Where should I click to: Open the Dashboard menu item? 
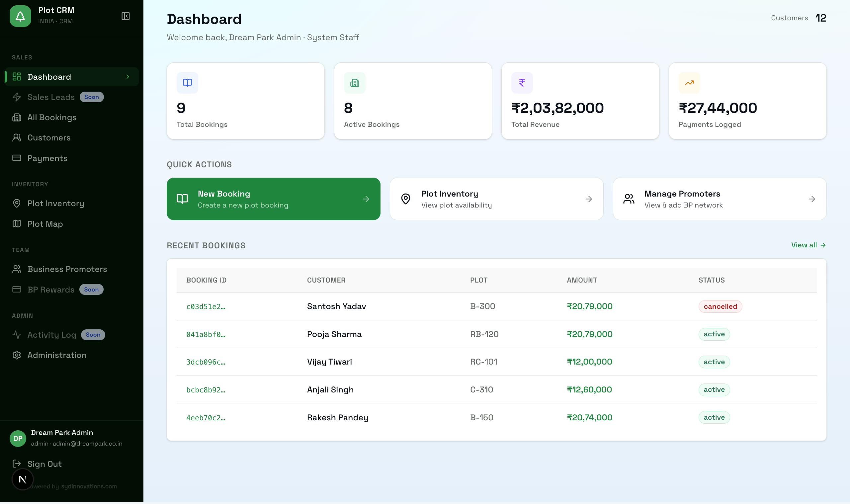pos(72,77)
